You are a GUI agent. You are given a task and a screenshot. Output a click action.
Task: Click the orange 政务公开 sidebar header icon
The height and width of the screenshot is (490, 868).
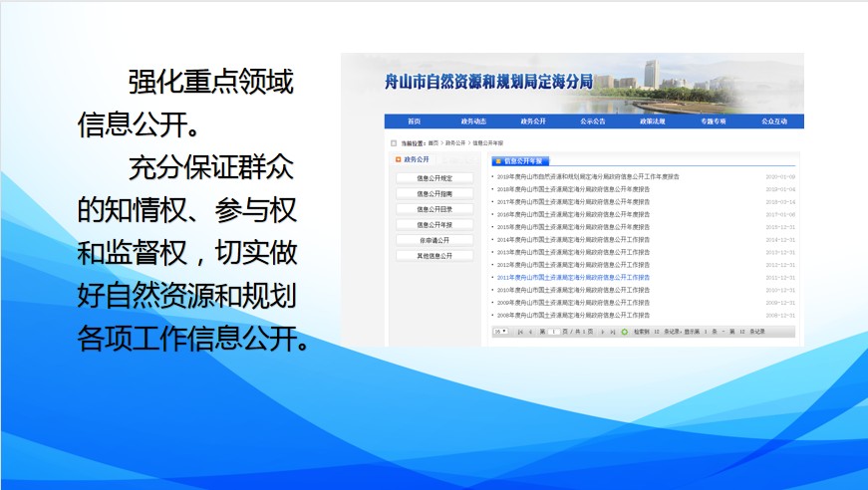point(399,159)
